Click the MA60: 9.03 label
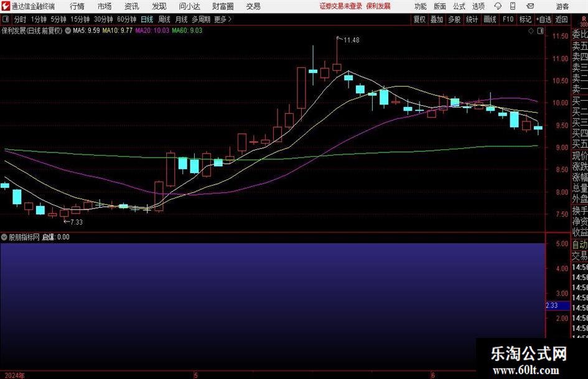Image resolution: width=588 pixels, height=379 pixels. [x=187, y=30]
